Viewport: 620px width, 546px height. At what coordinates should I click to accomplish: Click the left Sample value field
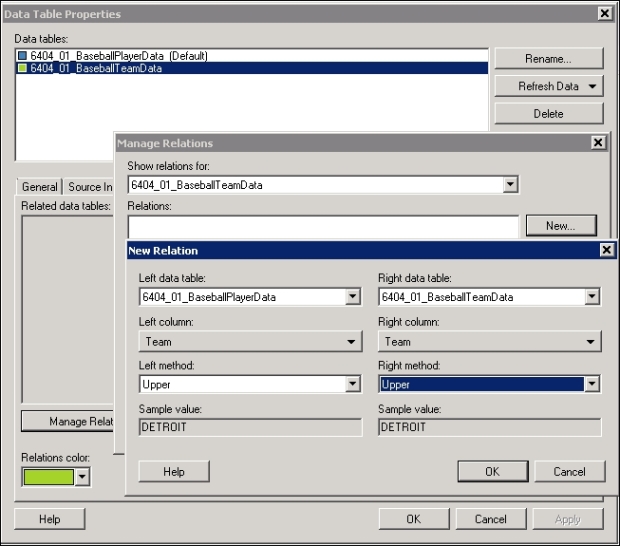coord(250,427)
